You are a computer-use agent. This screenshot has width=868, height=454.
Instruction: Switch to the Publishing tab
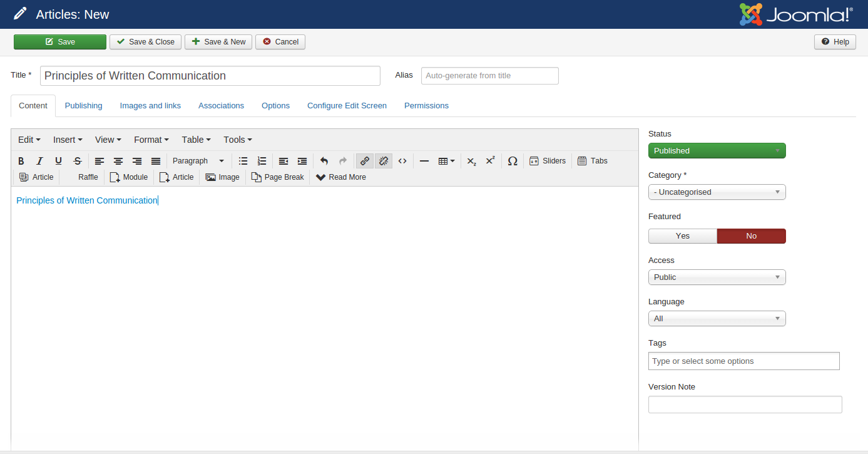pyautogui.click(x=83, y=106)
